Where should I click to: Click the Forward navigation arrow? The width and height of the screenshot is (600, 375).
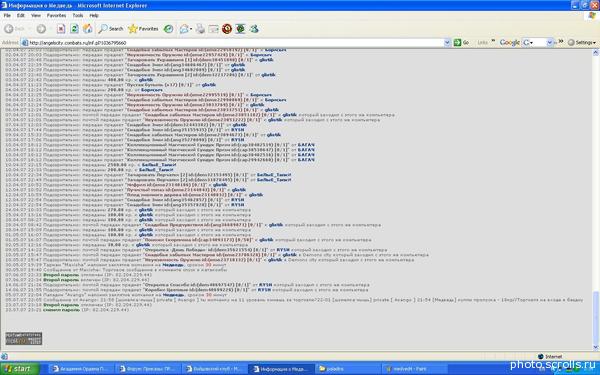pyautogui.click(x=41, y=29)
